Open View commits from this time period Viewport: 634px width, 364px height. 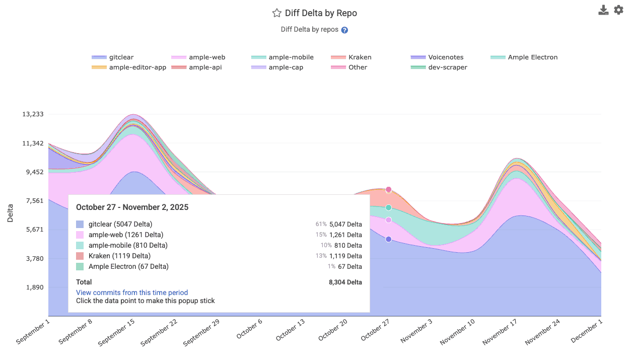click(132, 293)
